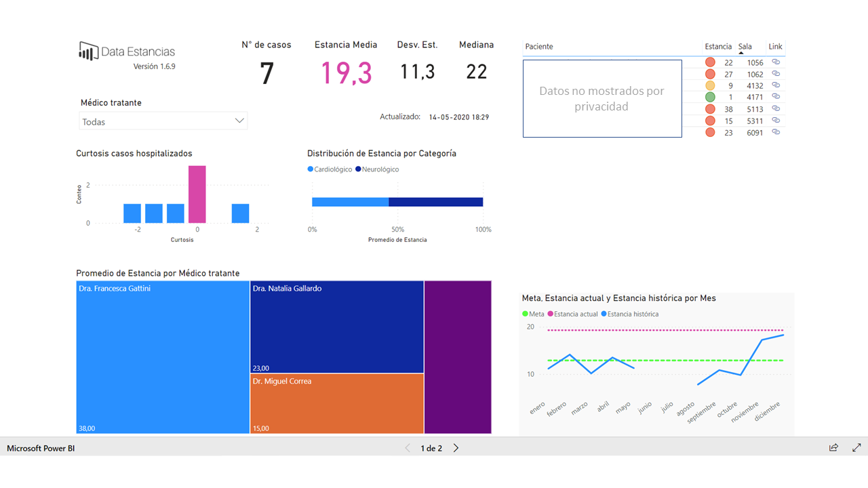Click Datos no mostrados por privacidad box
The height and width of the screenshot is (488, 868).
coord(602,98)
